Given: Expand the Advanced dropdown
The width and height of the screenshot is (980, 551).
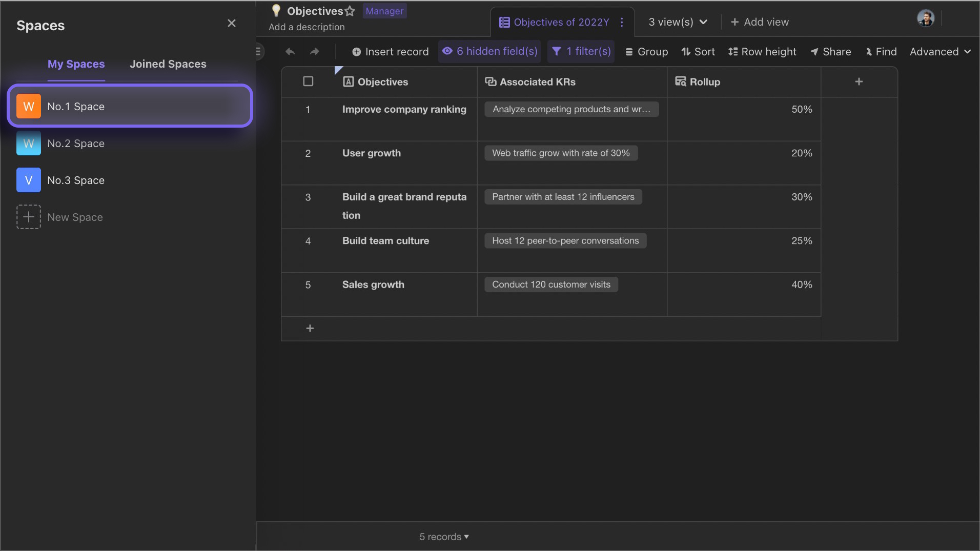Looking at the screenshot, I should click(x=940, y=52).
